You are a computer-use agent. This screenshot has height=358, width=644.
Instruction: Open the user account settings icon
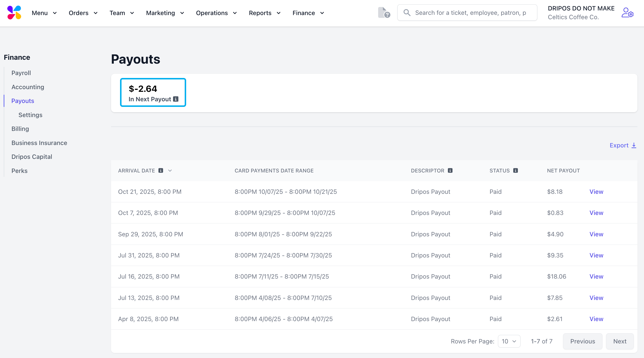pos(627,12)
